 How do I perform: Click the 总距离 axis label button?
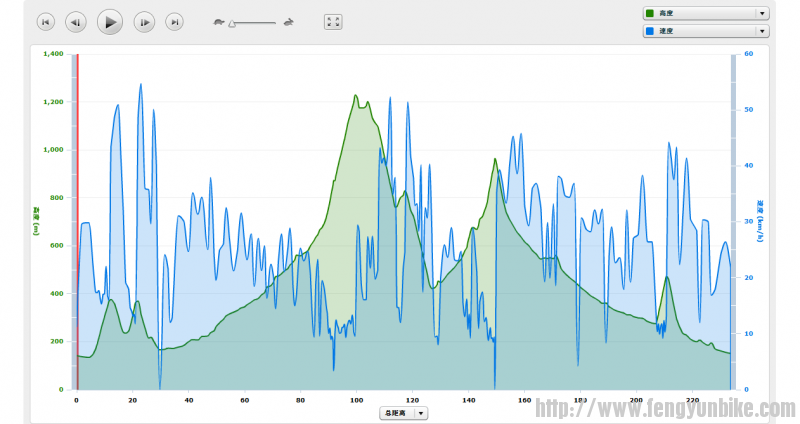[397, 412]
